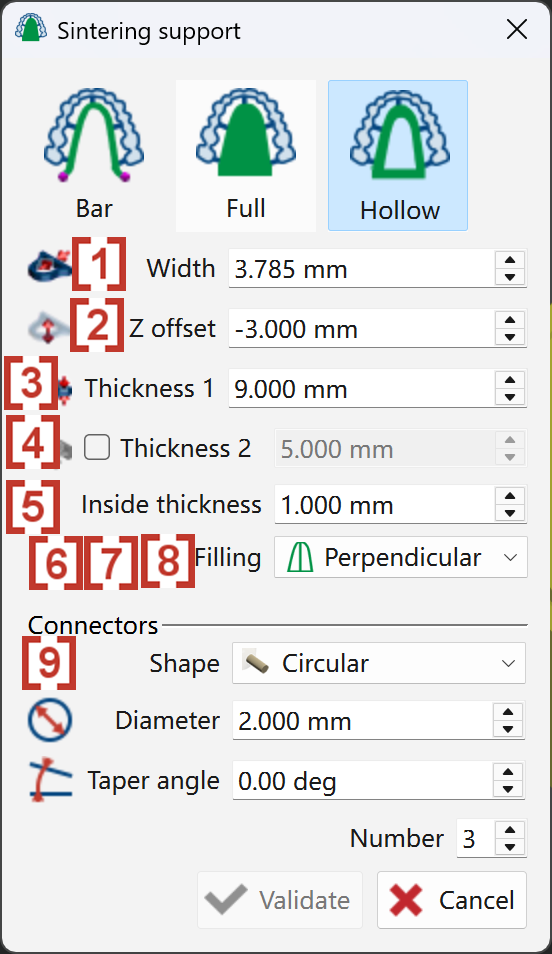Increase Taper angle with up arrow

tap(508, 773)
